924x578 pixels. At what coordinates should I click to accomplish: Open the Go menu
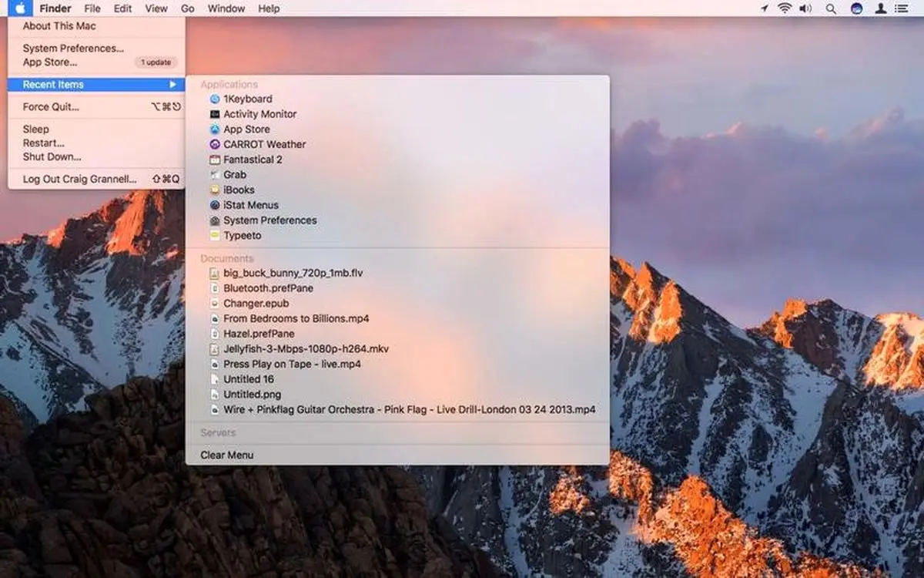[188, 8]
